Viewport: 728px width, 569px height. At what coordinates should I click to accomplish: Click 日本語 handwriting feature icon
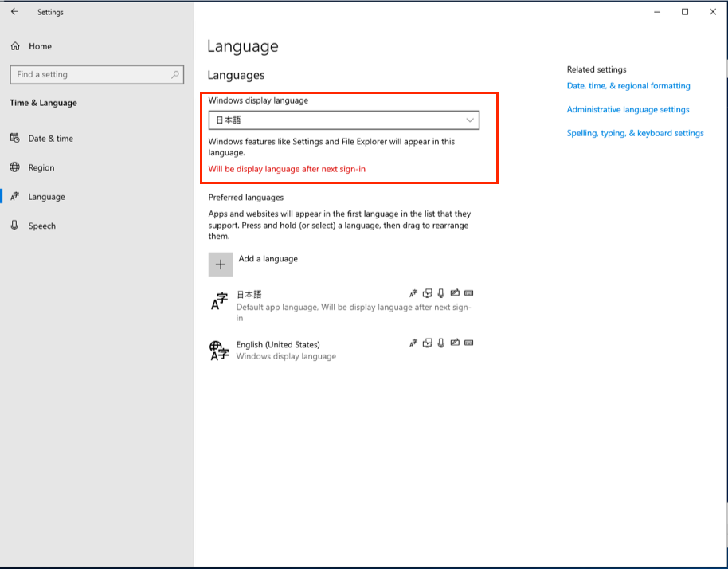(455, 292)
